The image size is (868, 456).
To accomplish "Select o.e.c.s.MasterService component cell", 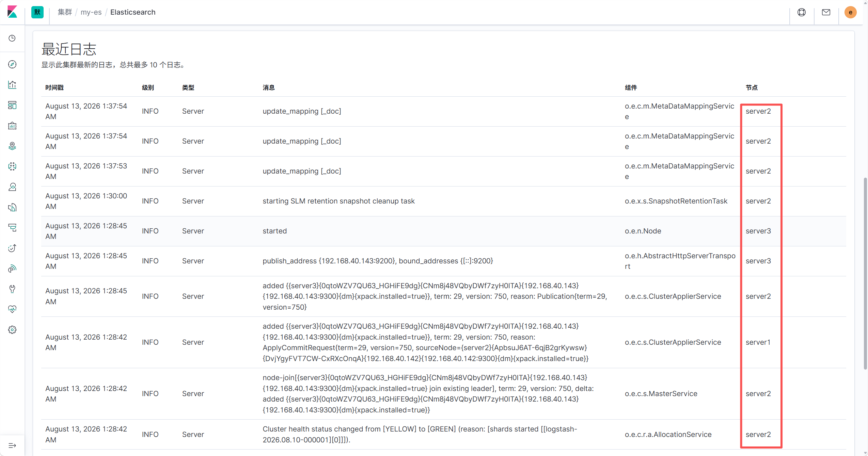I will point(661,394).
